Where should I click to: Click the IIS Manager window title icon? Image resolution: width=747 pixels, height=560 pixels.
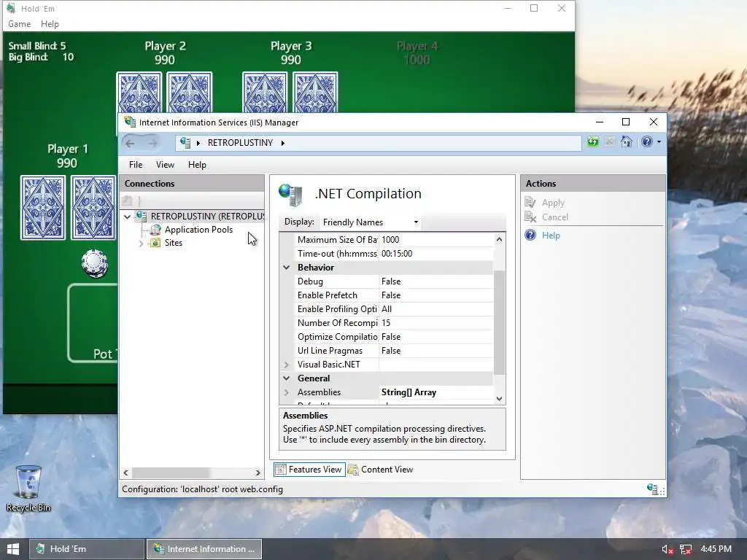[130, 122]
